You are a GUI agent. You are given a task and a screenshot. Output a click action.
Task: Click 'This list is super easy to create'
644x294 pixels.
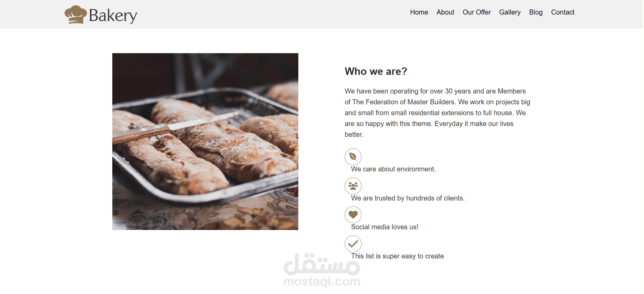pyautogui.click(x=397, y=256)
